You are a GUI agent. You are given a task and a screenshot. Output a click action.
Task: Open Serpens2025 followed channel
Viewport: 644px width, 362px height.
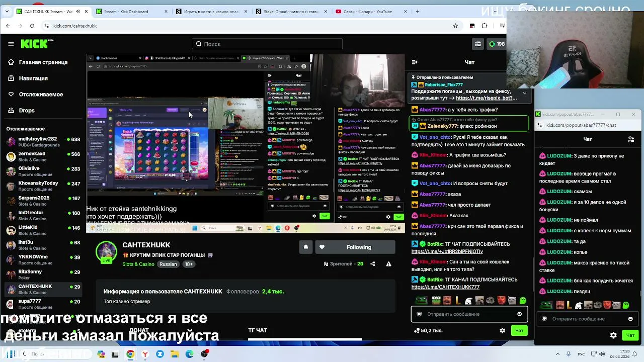click(42, 201)
